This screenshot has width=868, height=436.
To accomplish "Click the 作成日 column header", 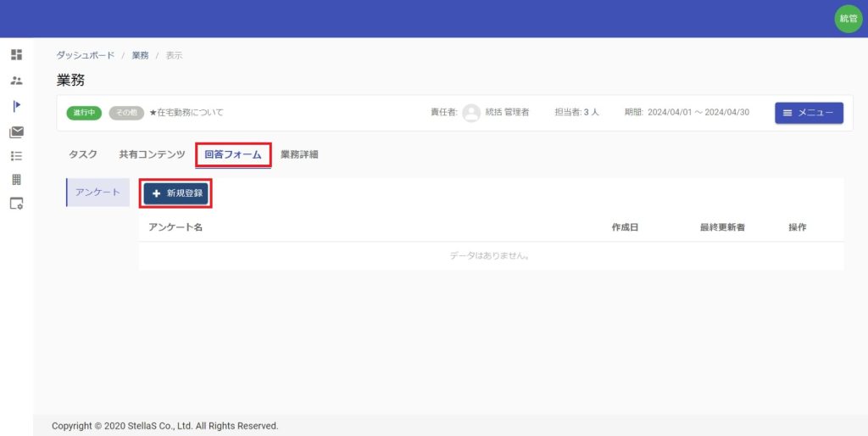I will [x=625, y=227].
